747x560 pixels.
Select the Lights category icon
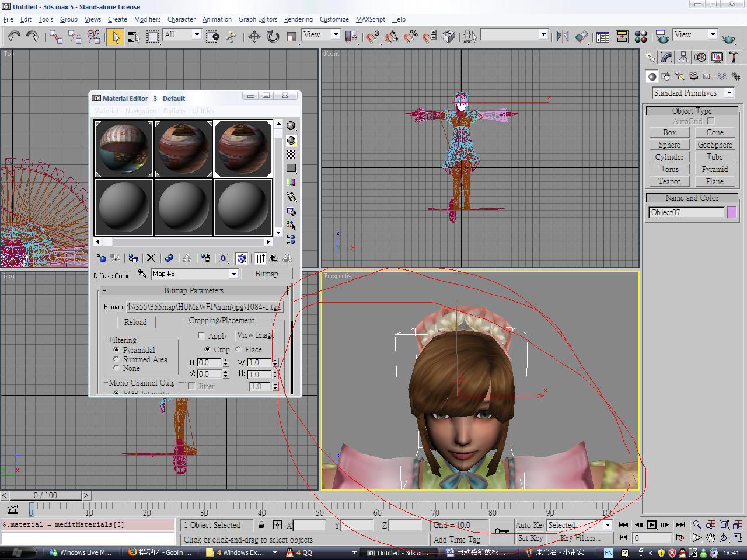[x=679, y=76]
